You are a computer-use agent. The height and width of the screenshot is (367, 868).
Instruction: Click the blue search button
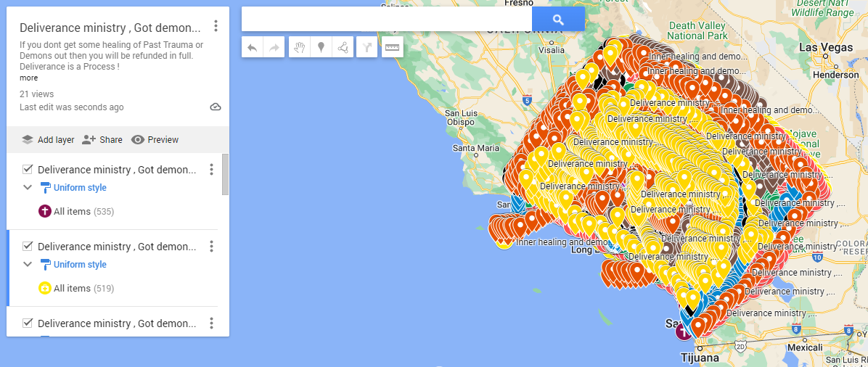(x=558, y=20)
